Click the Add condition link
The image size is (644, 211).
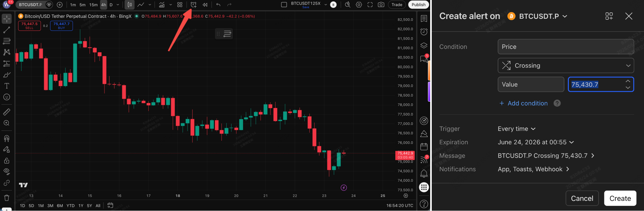(523, 103)
